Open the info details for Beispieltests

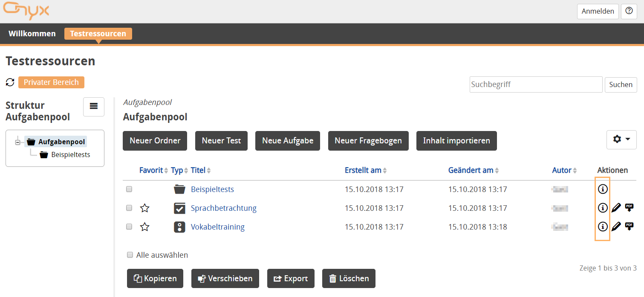[603, 189]
